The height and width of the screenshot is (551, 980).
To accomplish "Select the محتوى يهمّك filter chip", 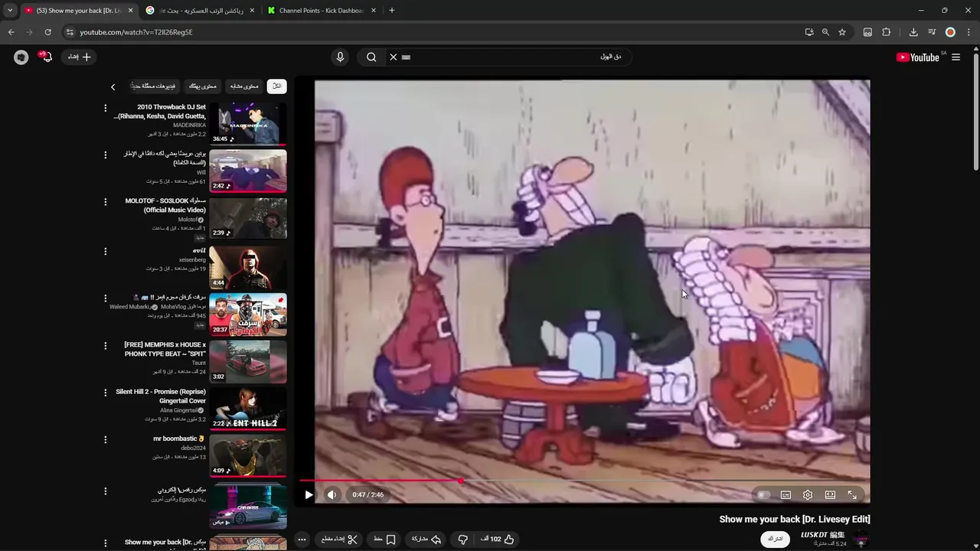I will point(203,86).
